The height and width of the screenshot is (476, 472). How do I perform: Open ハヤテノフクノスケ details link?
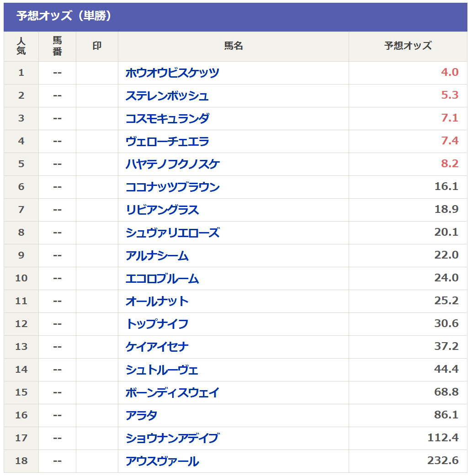point(173,164)
